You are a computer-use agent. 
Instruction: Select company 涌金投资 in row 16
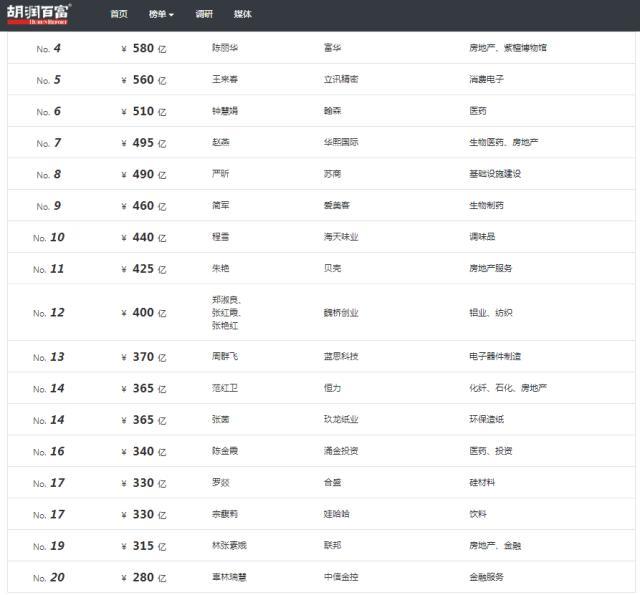[341, 451]
